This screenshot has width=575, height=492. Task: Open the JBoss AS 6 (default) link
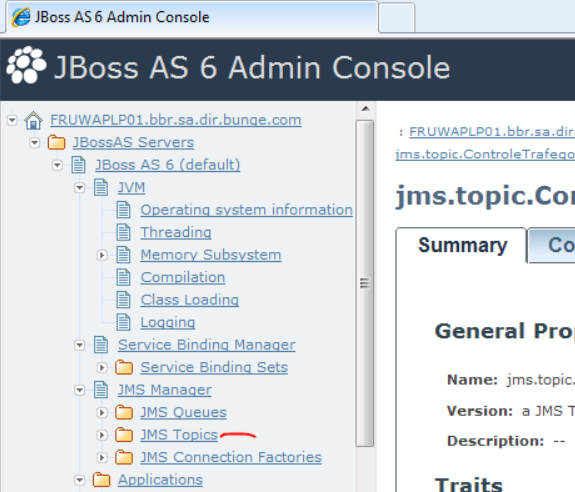pos(168,165)
